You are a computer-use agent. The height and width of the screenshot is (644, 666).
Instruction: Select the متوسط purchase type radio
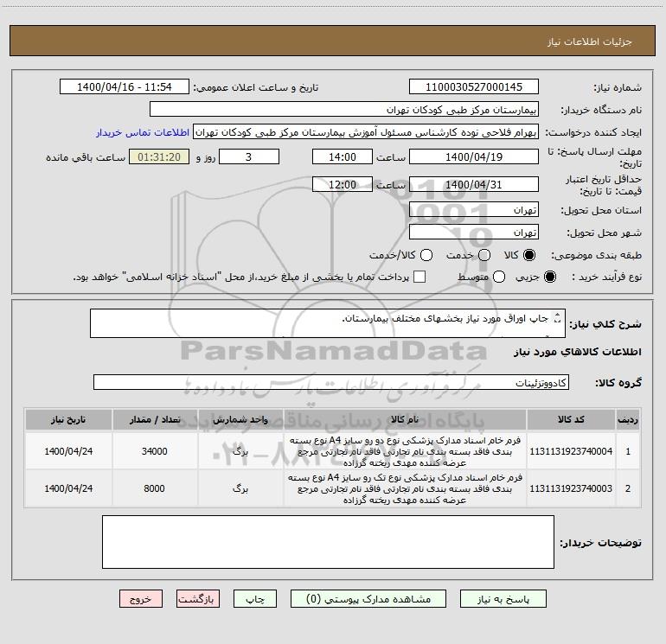point(499,277)
